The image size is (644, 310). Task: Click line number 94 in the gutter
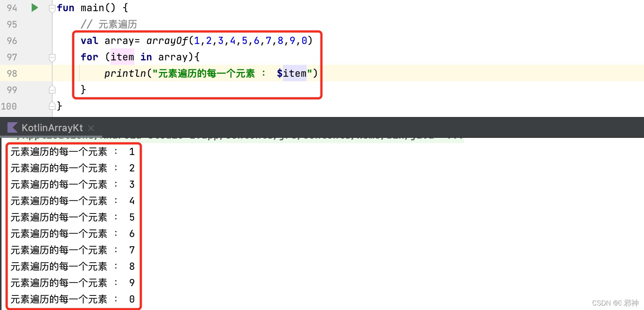click(x=12, y=8)
